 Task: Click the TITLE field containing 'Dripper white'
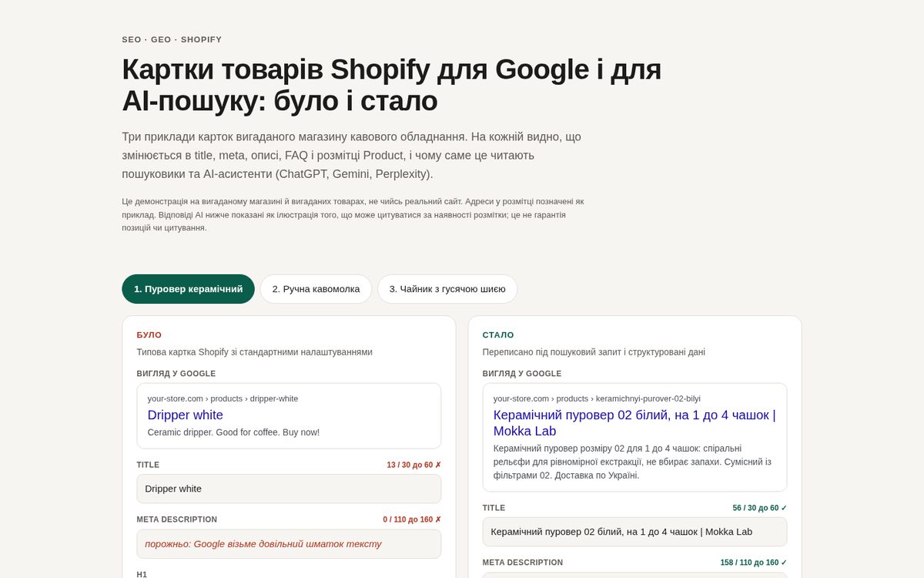click(289, 489)
